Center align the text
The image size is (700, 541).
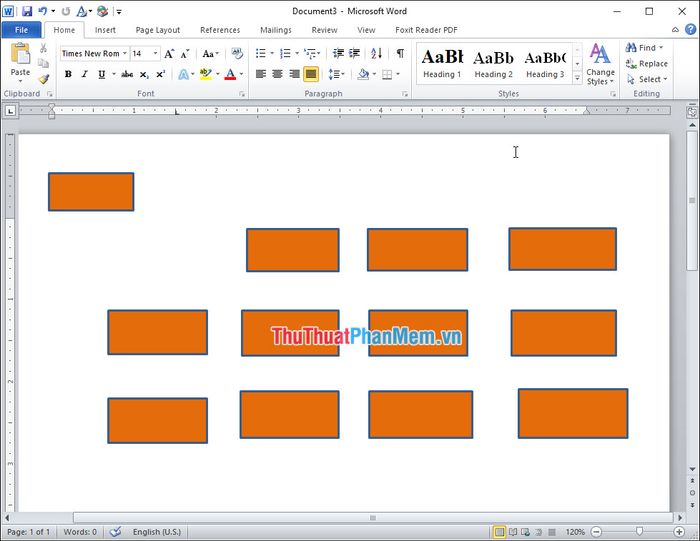click(277, 74)
